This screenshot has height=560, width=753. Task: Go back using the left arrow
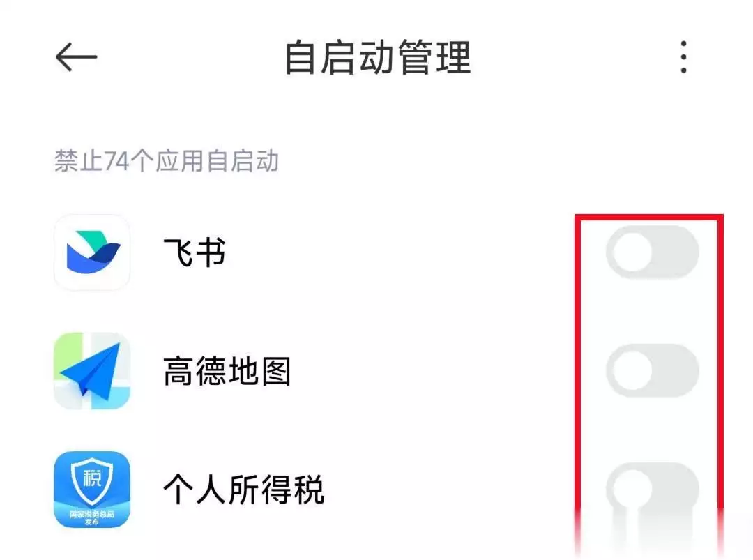(x=77, y=56)
